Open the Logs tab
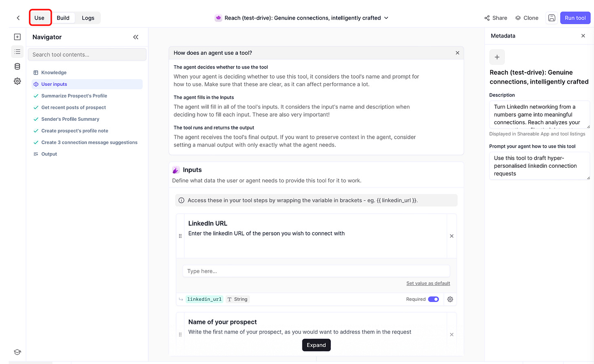Screen dimensions: 594x364 pos(88,18)
